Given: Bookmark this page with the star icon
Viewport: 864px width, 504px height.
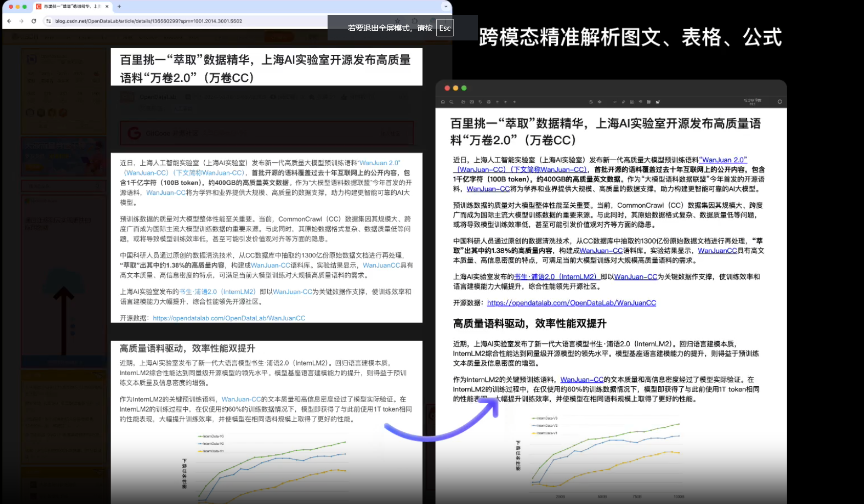Looking at the screenshot, I should point(397,21).
